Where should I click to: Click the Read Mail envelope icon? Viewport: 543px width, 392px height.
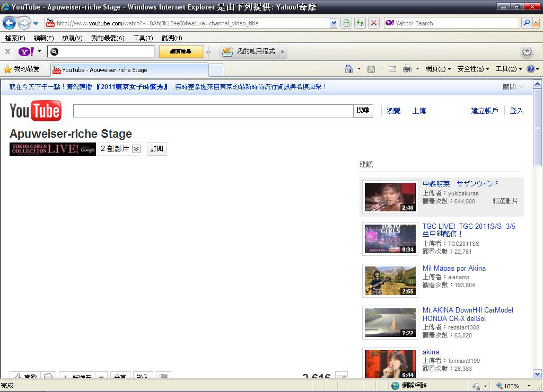click(392, 69)
